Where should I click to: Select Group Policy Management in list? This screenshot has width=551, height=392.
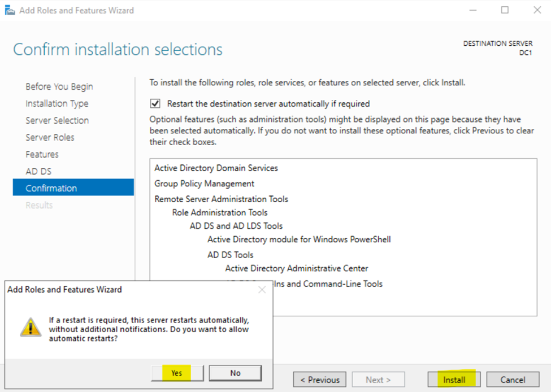click(x=204, y=184)
